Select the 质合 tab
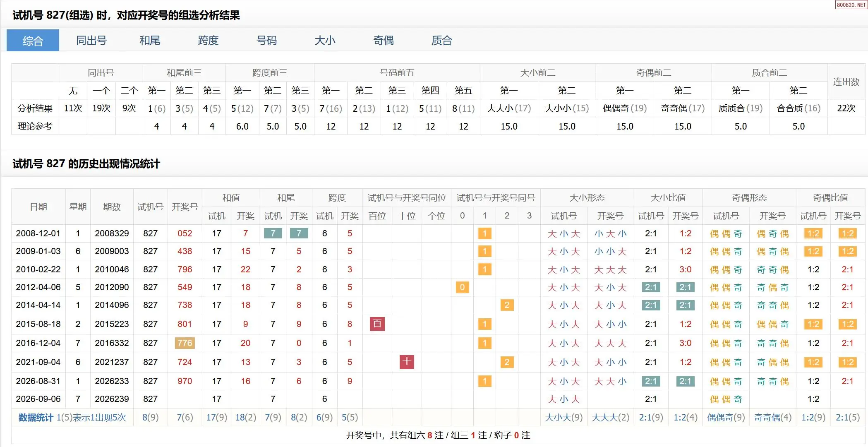The width and height of the screenshot is (868, 447). click(x=442, y=41)
